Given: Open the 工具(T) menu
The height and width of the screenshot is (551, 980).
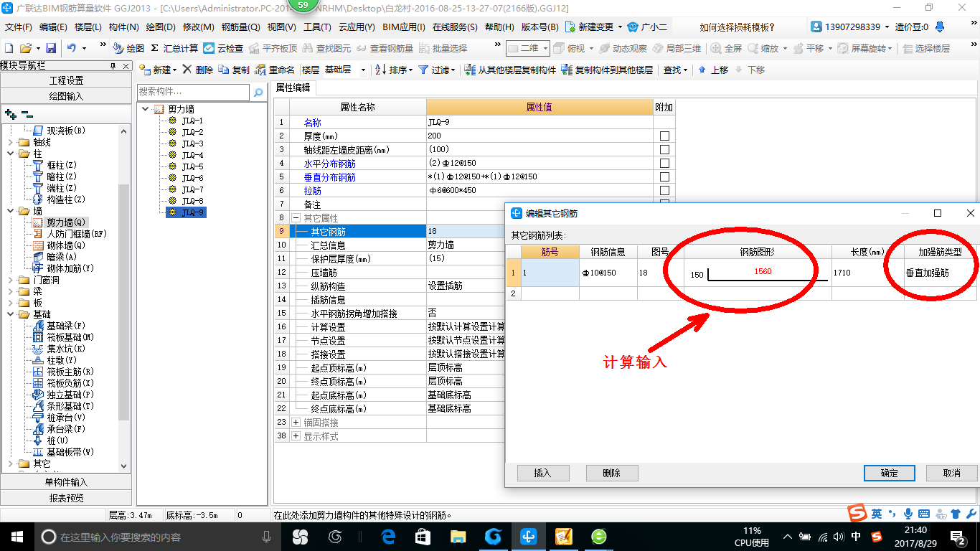Looking at the screenshot, I should 317,27.
